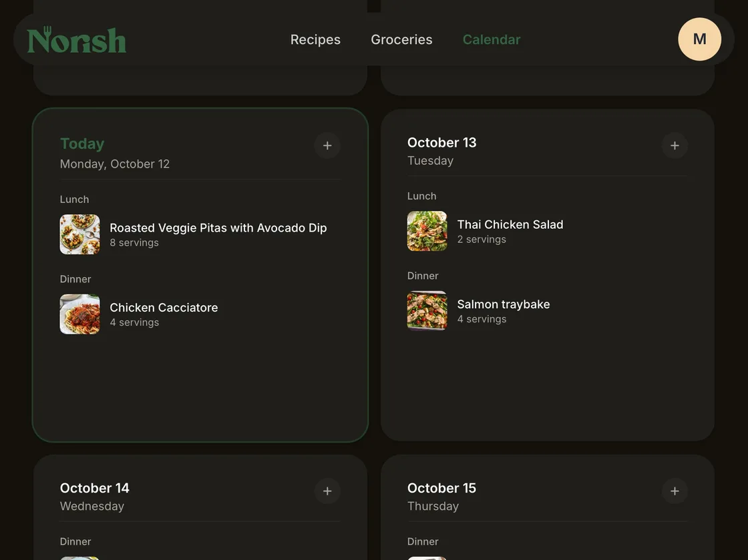Open Roasted Veggie Pitas with Avocado Dip
The width and height of the screenshot is (748, 560).
218,228
